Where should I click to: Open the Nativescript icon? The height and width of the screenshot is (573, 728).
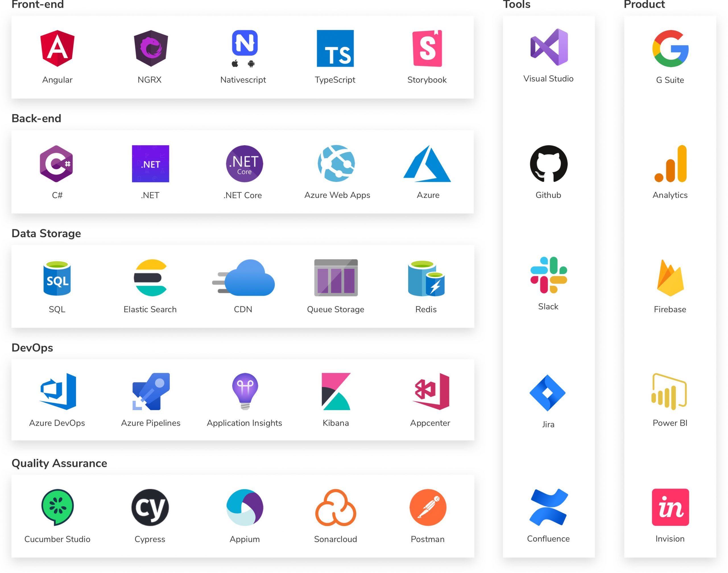(245, 43)
